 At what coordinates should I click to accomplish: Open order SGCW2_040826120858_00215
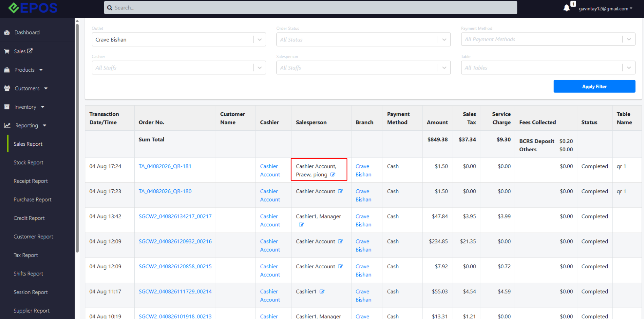tap(175, 267)
